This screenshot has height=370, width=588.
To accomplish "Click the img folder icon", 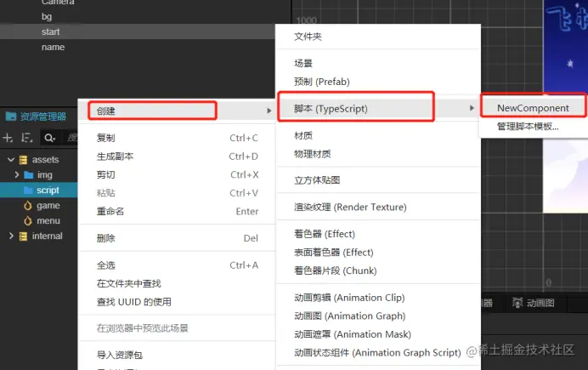I will coord(29,175).
